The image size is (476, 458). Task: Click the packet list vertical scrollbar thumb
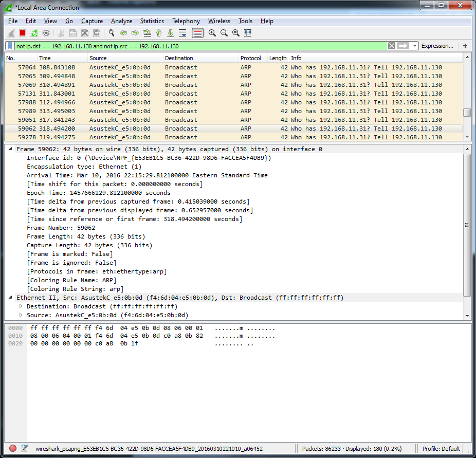coord(467,112)
